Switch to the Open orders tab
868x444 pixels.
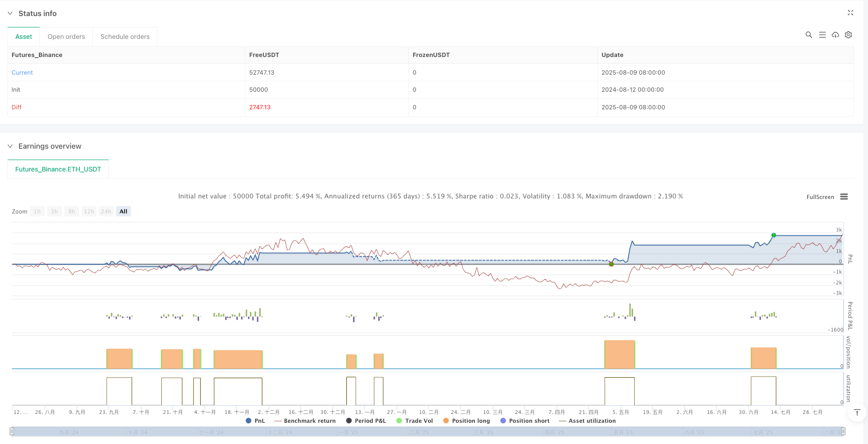click(66, 37)
